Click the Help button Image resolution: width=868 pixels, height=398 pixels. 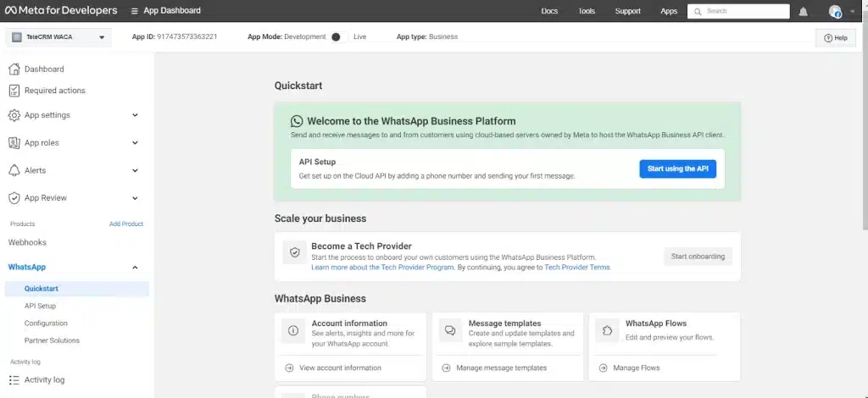[x=835, y=38]
